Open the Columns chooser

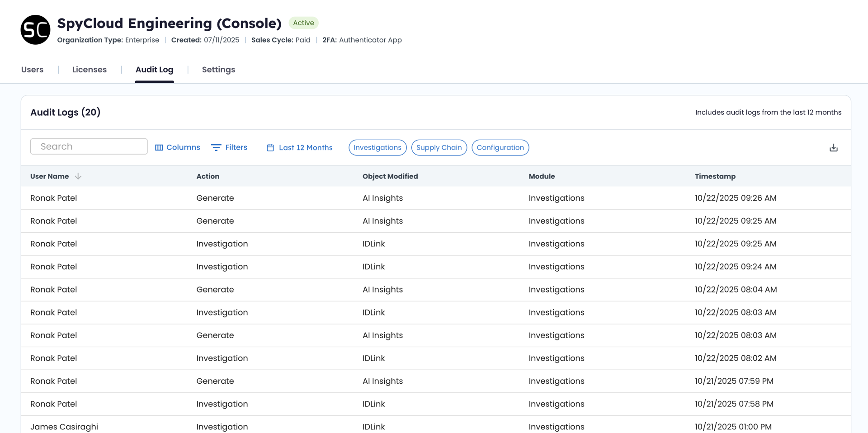pos(178,148)
